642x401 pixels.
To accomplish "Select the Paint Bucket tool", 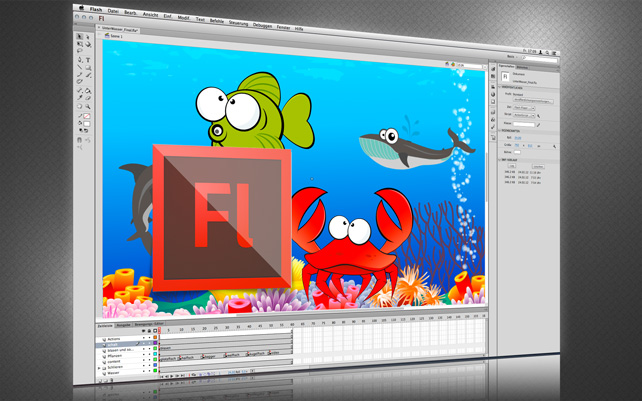I will [x=88, y=91].
